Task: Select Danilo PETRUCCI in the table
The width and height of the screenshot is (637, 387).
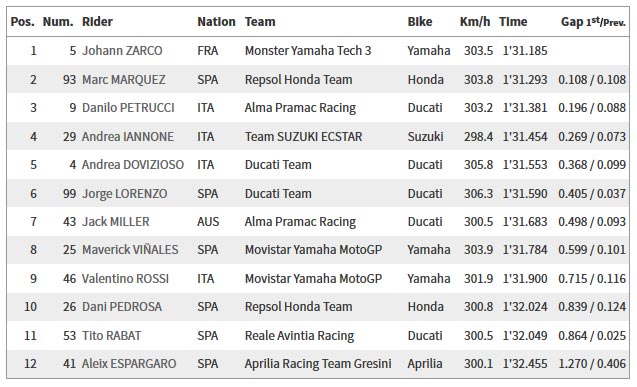Action: (x=128, y=108)
